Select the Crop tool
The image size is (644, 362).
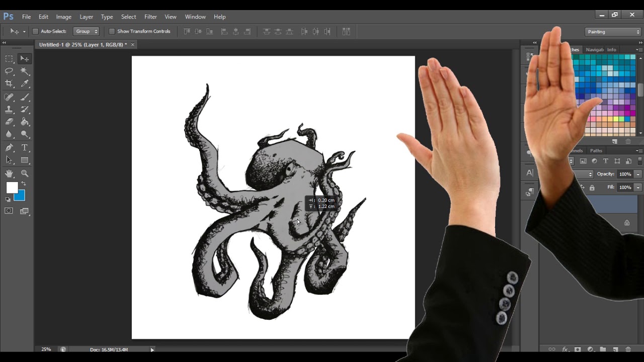tap(9, 83)
